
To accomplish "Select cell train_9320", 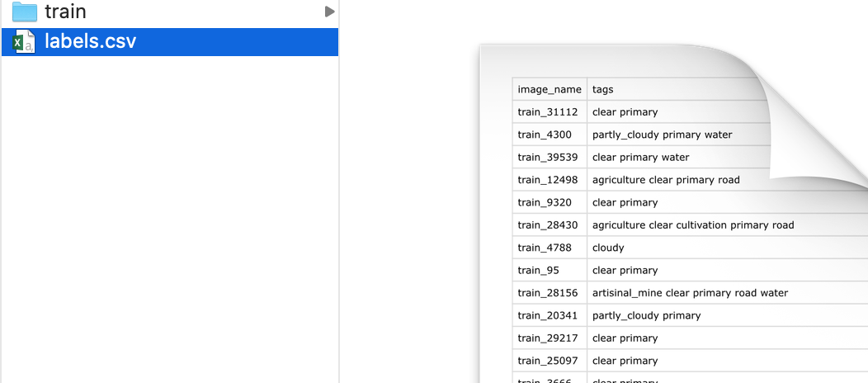I will point(550,202).
